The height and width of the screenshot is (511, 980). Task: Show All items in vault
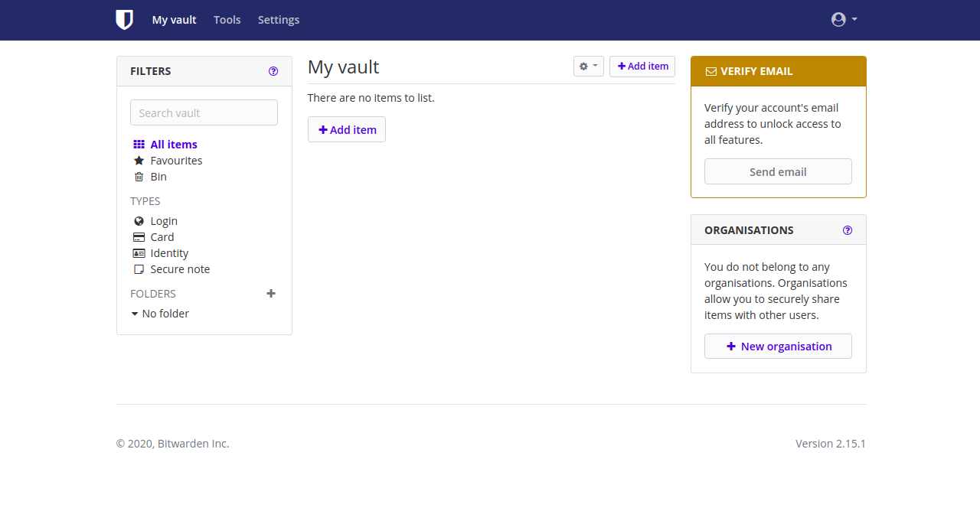coord(173,145)
